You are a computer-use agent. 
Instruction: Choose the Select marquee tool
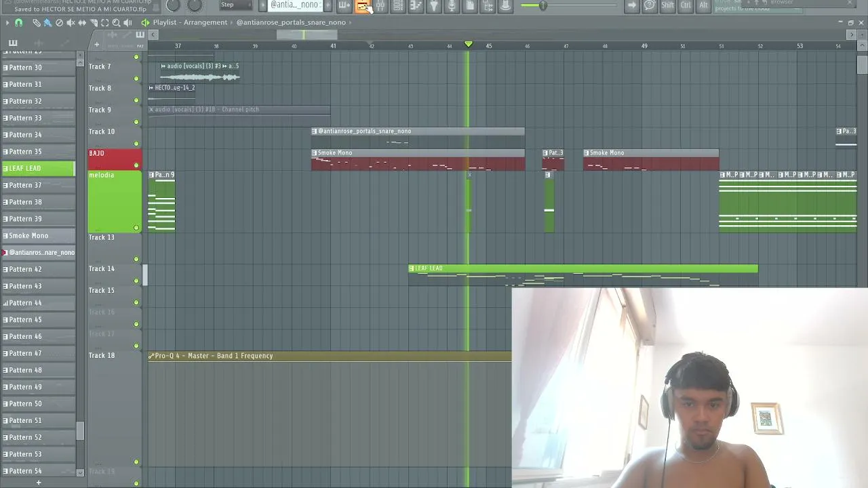tap(105, 22)
